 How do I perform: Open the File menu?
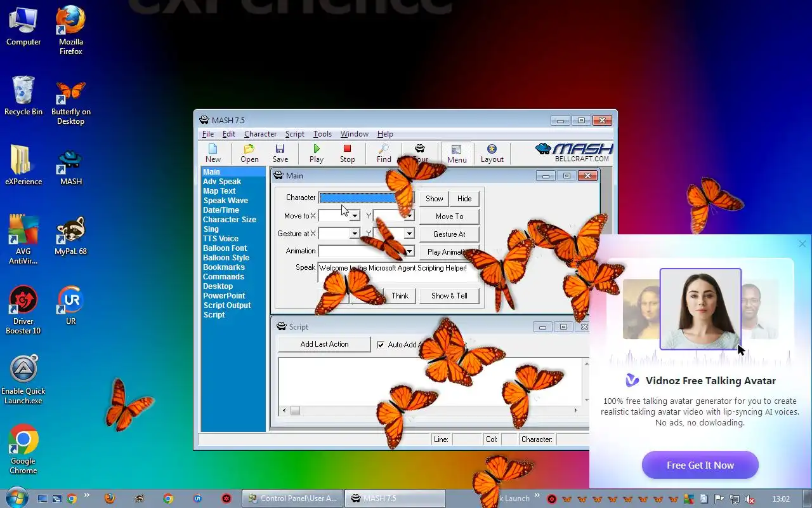(208, 134)
